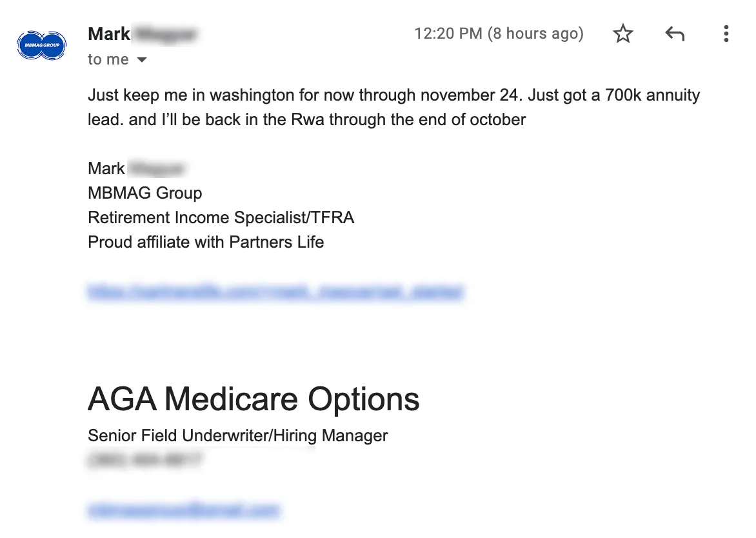Click the "to me" recipient text
756x538 pixels.
click(108, 59)
